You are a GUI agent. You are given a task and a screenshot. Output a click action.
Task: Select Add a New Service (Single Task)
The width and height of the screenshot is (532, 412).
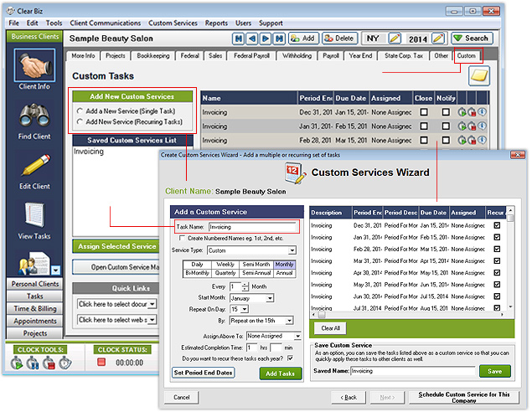[80, 111]
